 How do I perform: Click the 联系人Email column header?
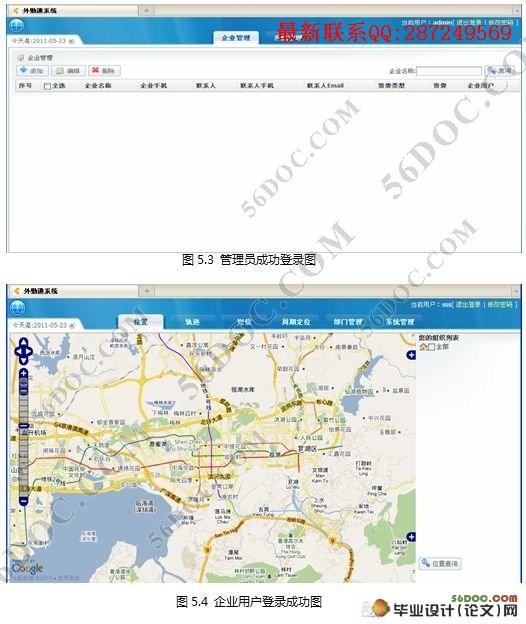point(325,86)
